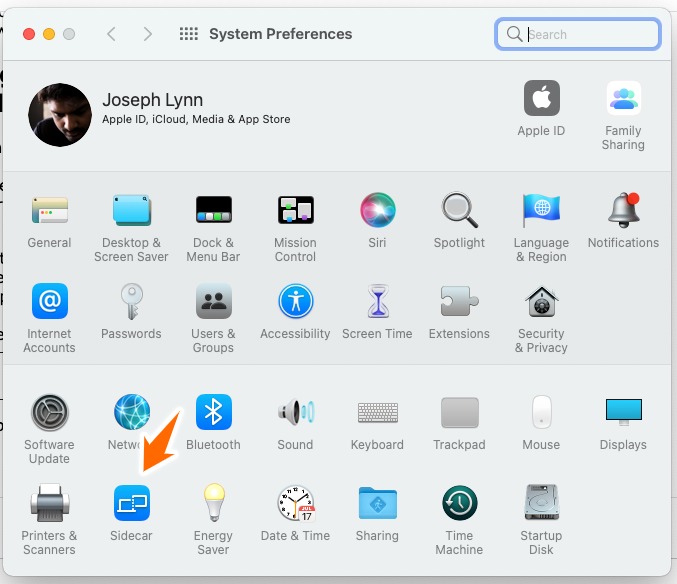Open Sound preferences
Screen dimensions: 677x584
pos(296,412)
